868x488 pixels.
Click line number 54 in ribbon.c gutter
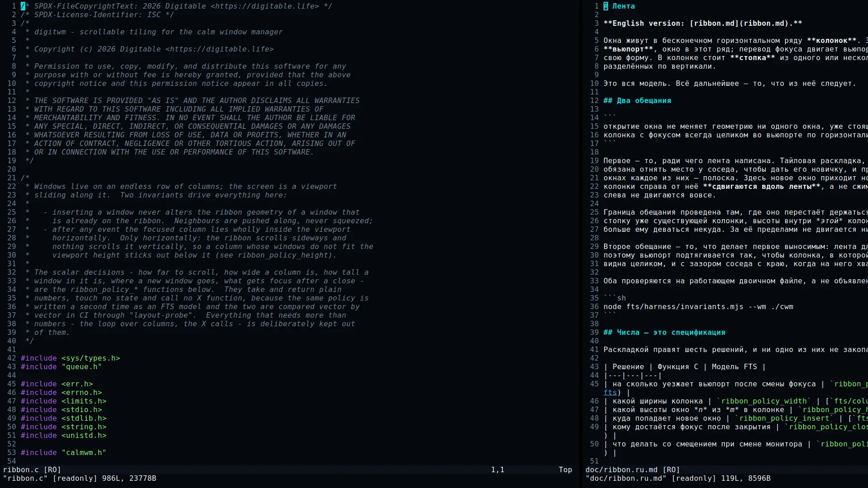tap(11, 461)
